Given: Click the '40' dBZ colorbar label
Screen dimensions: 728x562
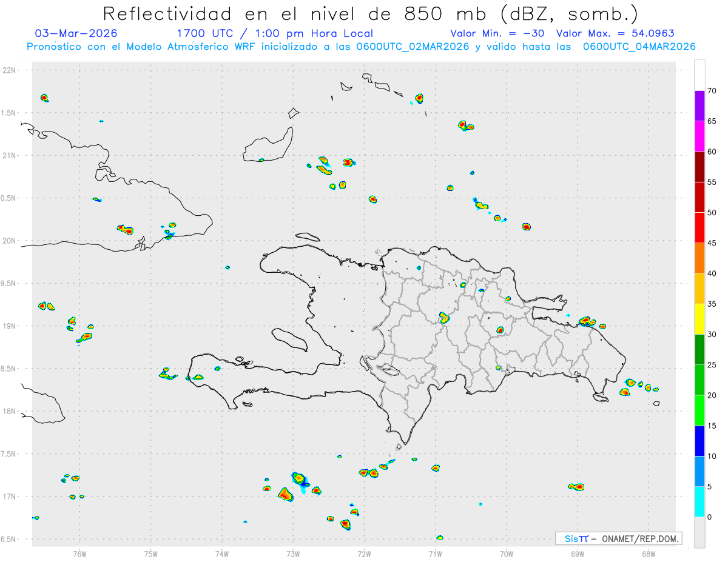Looking at the screenshot, I should pos(712,273).
